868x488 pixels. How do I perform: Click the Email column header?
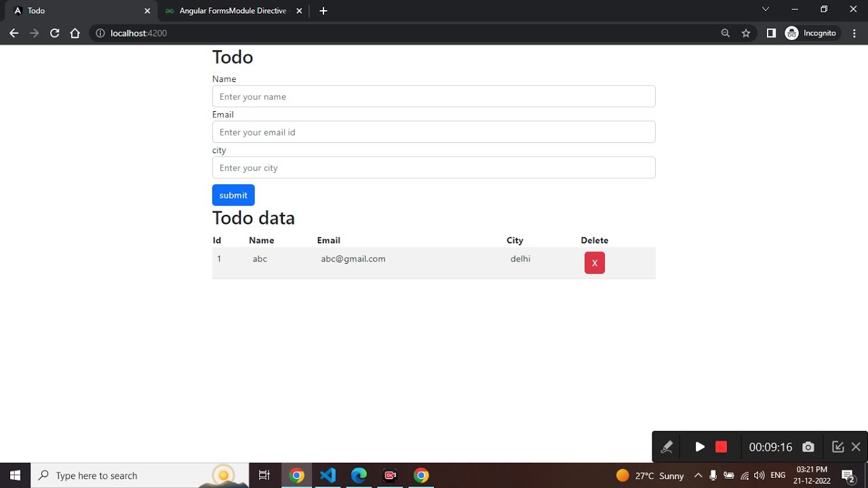[x=329, y=241]
